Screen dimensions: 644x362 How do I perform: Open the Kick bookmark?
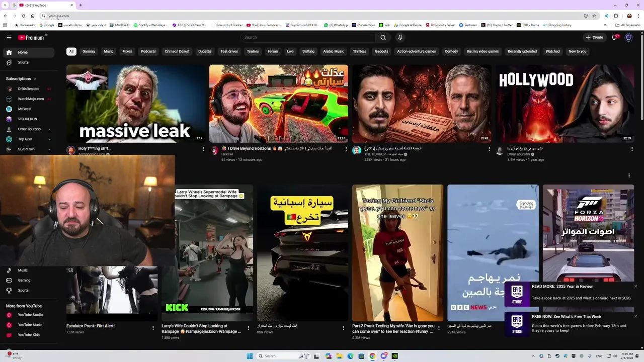(x=384, y=25)
